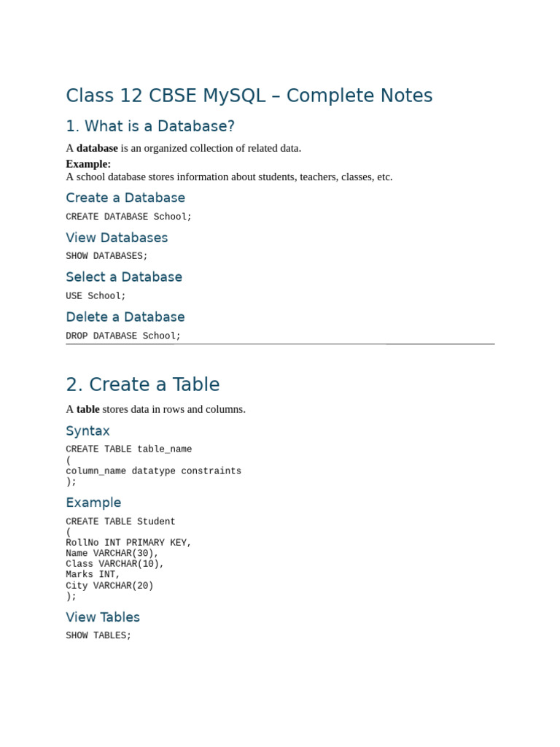Click the View Tables subheading

103,617
